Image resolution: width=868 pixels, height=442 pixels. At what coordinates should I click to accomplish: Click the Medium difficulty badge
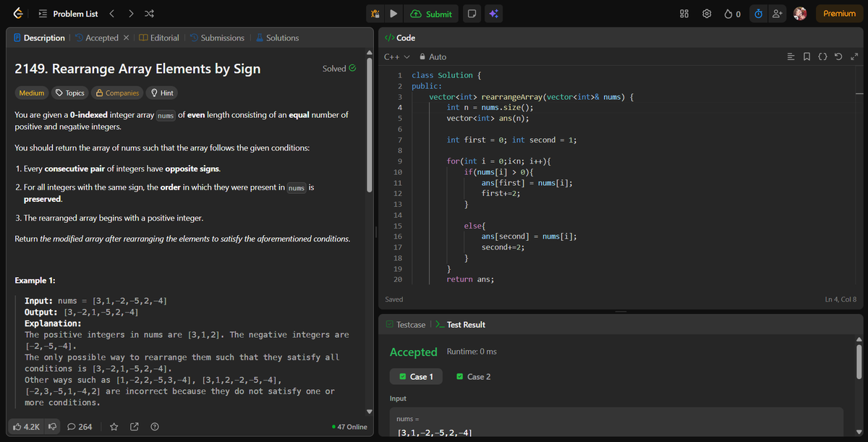tap(31, 93)
